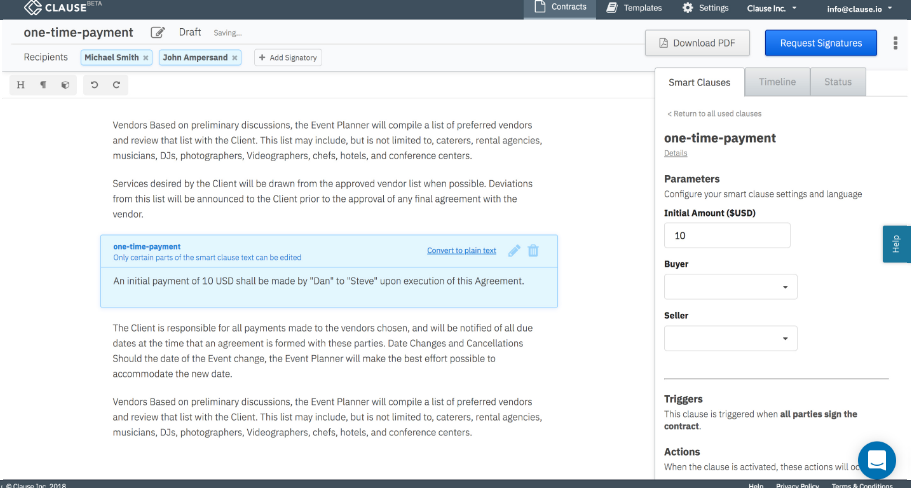Edit the one-time-payment clause with pencil icon
The width and height of the screenshot is (911, 488).
click(x=514, y=251)
